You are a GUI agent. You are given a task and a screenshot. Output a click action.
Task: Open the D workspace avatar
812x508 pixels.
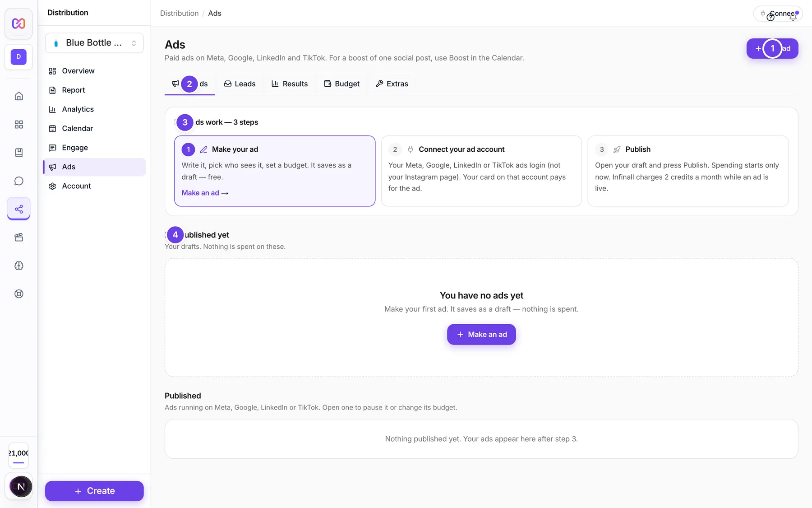[18, 57]
